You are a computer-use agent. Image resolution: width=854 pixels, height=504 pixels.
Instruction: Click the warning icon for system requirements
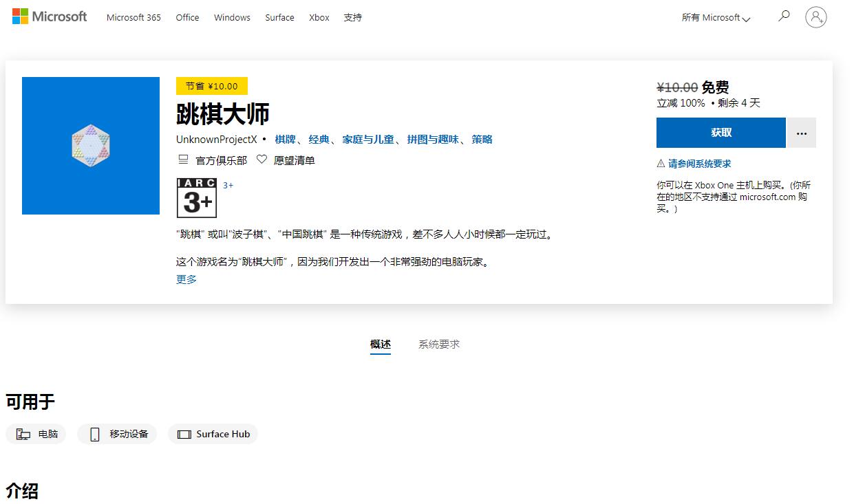click(661, 164)
